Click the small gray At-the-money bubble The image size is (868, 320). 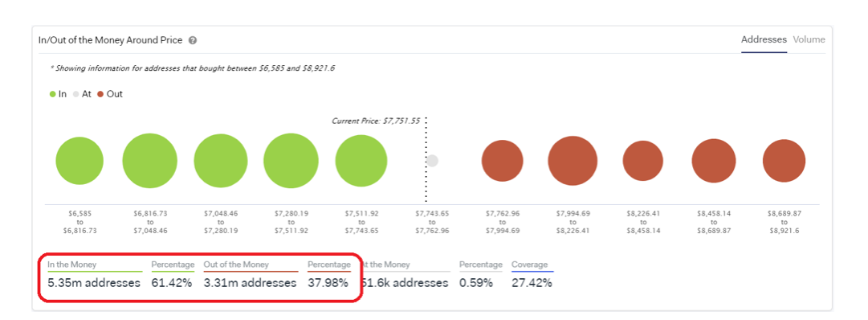432,161
